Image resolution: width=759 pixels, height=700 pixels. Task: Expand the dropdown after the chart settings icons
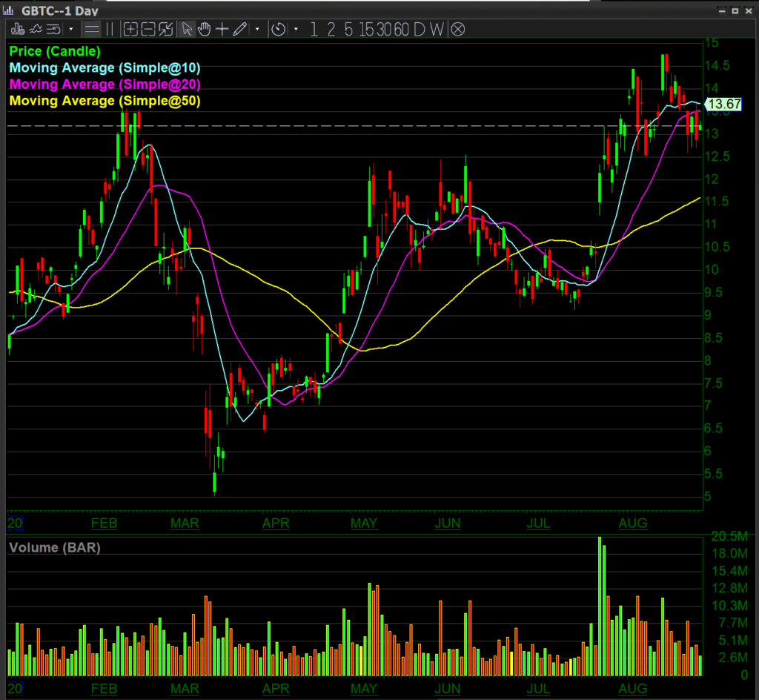pyautogui.click(x=70, y=30)
